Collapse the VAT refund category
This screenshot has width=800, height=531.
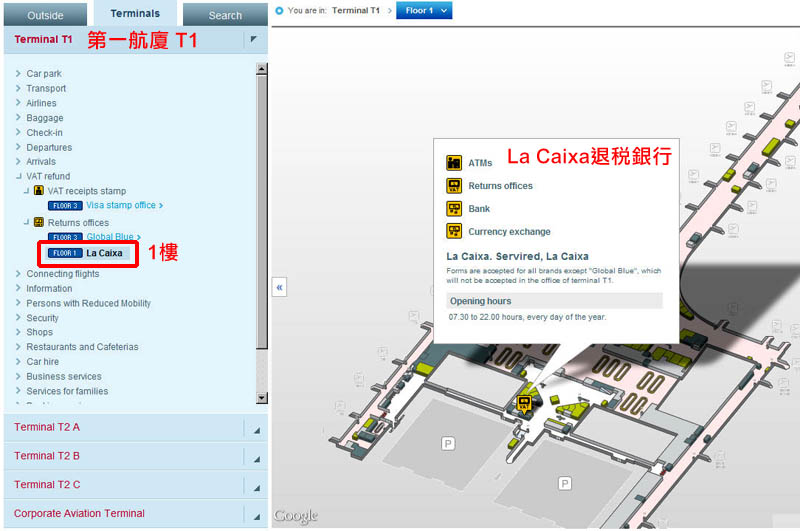(48, 176)
